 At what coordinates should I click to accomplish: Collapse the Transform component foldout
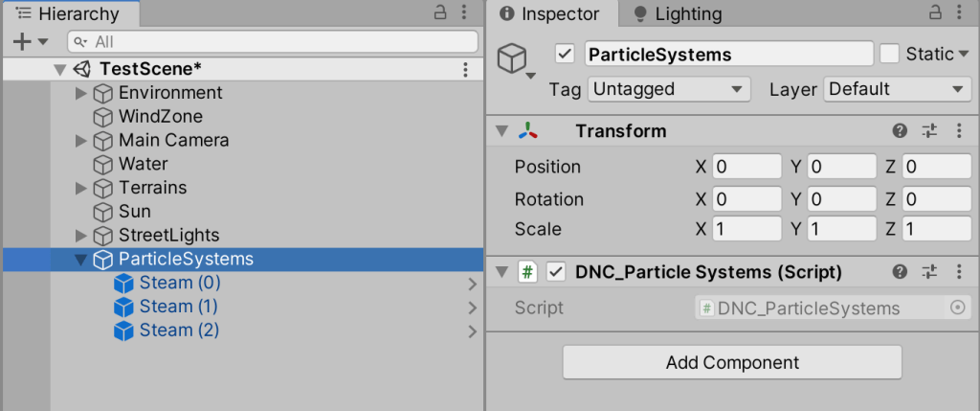[501, 131]
